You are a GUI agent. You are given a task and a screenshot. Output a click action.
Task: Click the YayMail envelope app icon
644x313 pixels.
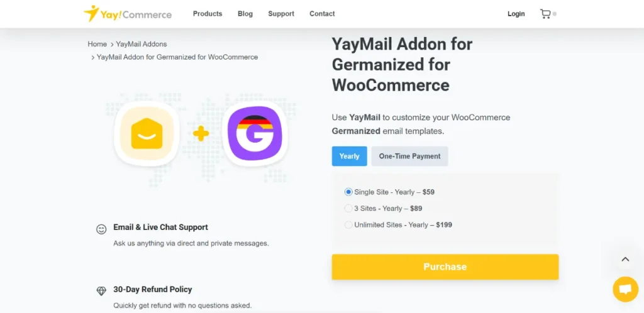pyautogui.click(x=147, y=133)
